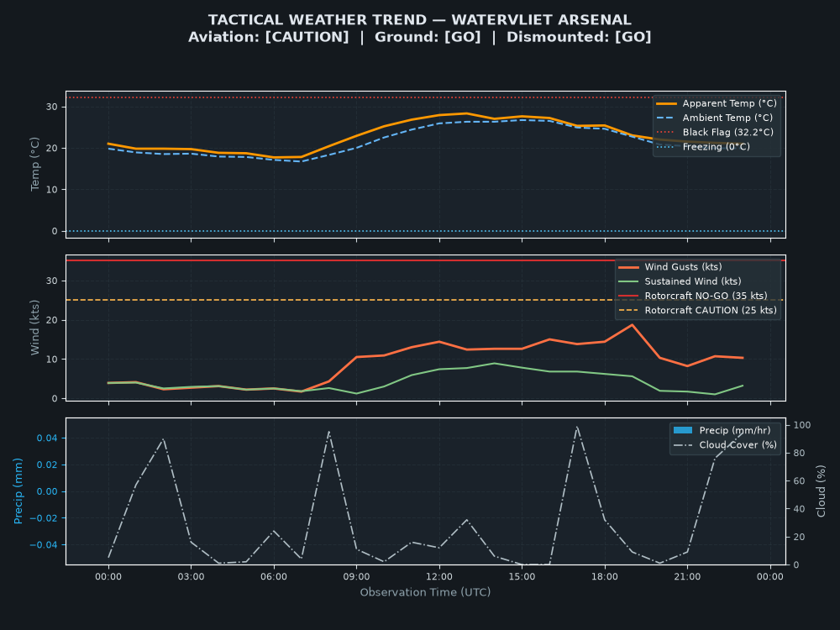Click the '15:00' time tick label

[x=522, y=576]
